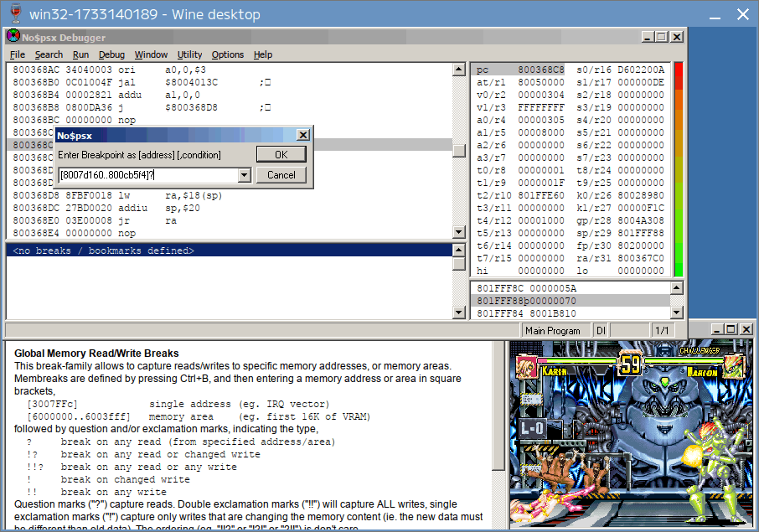Select disassembly line 800368B8 j $800368D8

[x=230, y=107]
